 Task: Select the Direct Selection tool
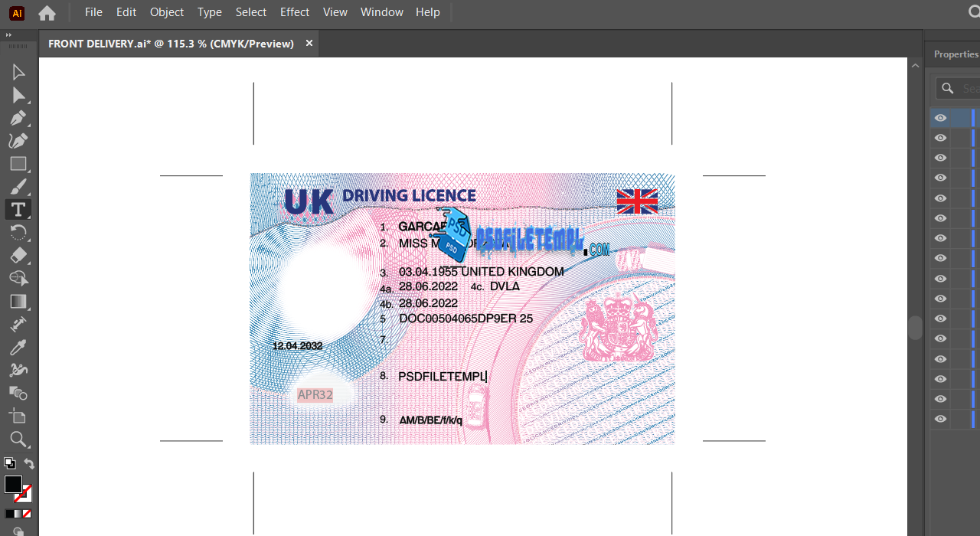coord(18,95)
